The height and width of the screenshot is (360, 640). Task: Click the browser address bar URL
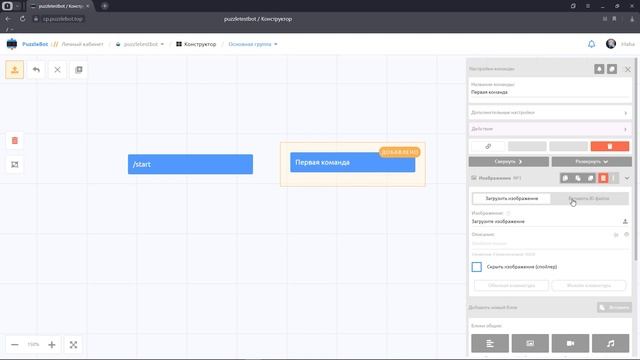(62, 19)
